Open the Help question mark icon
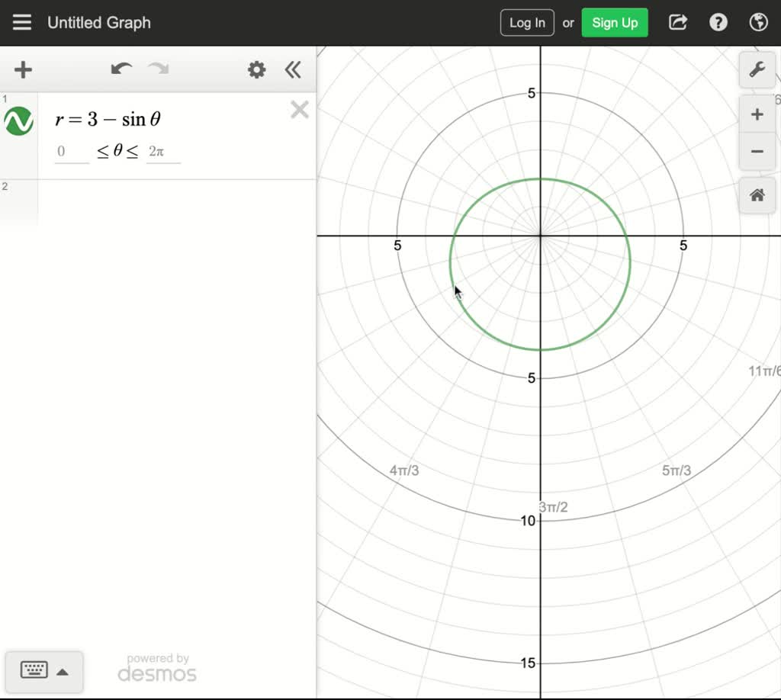Viewport: 781px width, 700px height. [718, 22]
